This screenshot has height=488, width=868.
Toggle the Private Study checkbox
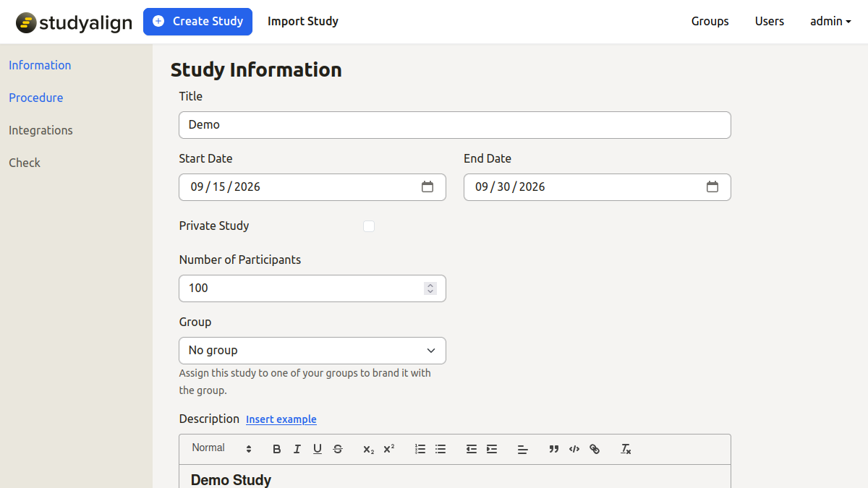pyautogui.click(x=369, y=226)
